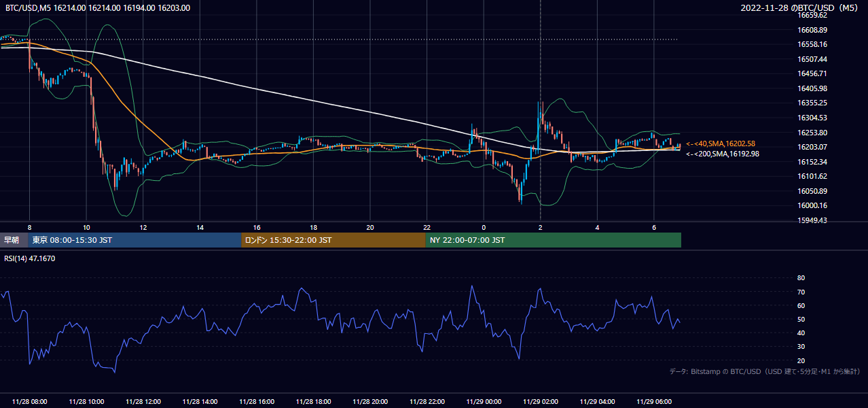Select the 東京 08:00-15:30 JST session bar
The image size is (868, 408).
(x=134, y=240)
